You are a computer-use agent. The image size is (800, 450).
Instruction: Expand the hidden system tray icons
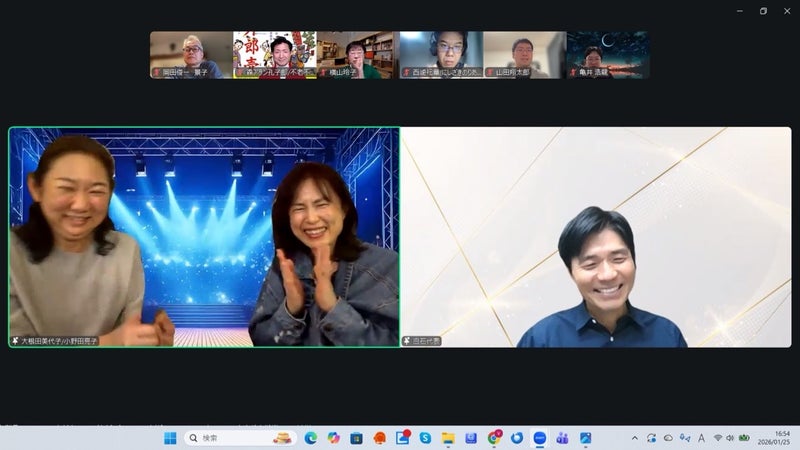[636, 438]
